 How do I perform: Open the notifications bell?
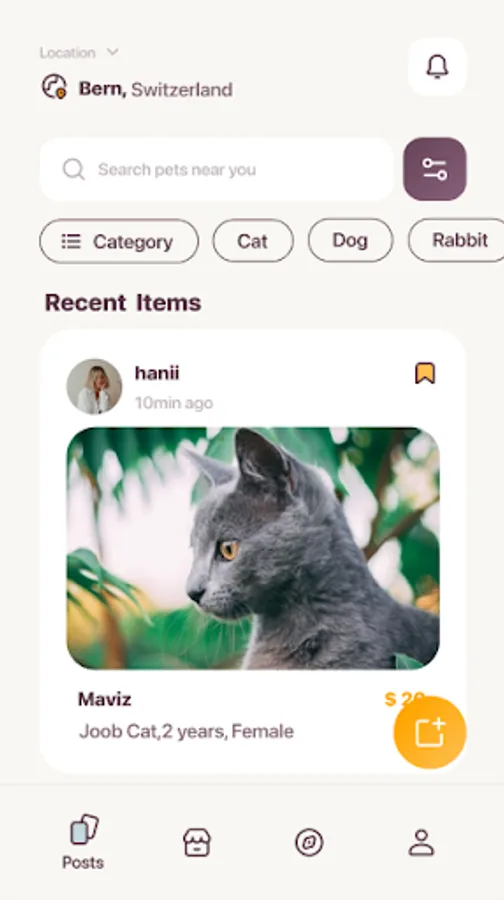click(x=437, y=67)
